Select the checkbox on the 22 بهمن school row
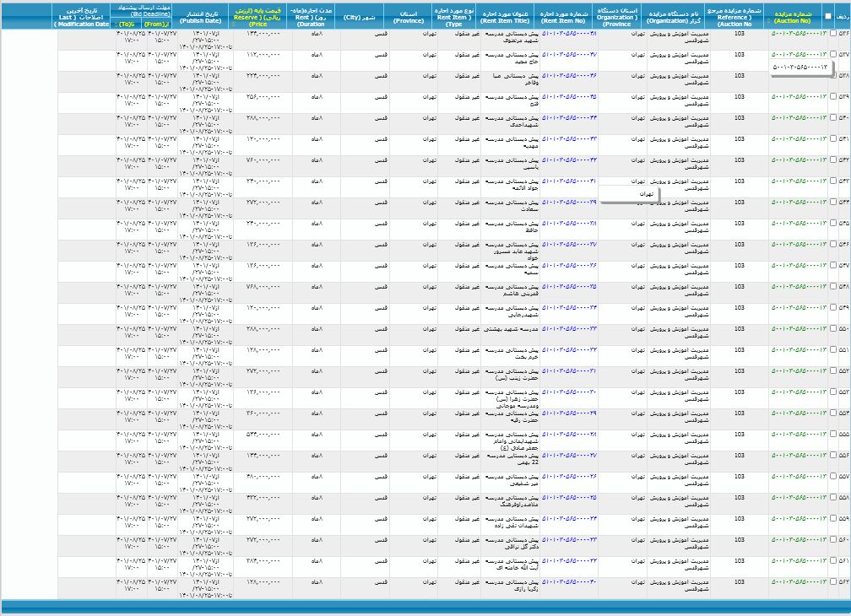This screenshot has height=616, width=851. 832,455
